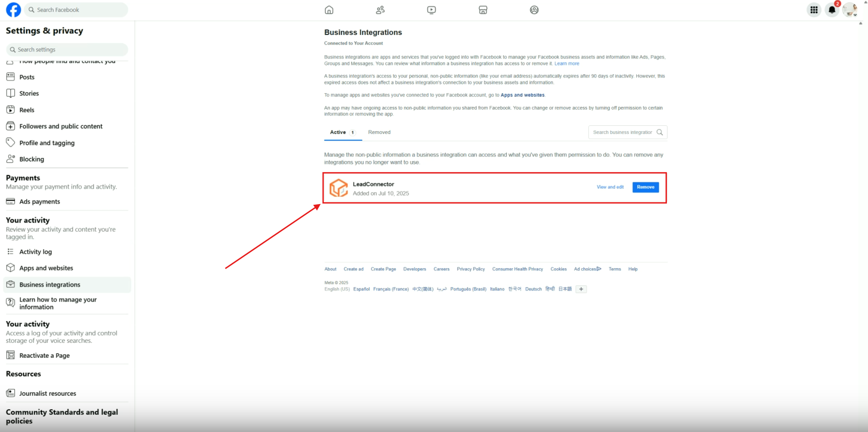The image size is (868, 432).
Task: Remove the LeadConnector integration
Action: tap(645, 187)
